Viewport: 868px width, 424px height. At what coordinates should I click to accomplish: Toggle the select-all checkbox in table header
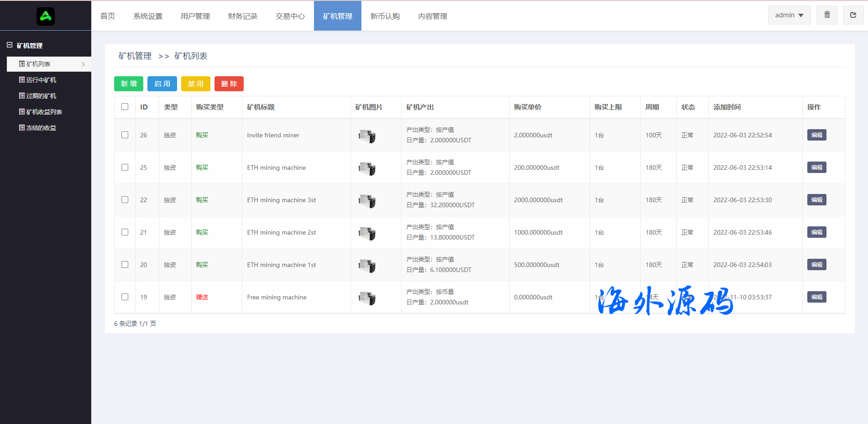tap(125, 107)
